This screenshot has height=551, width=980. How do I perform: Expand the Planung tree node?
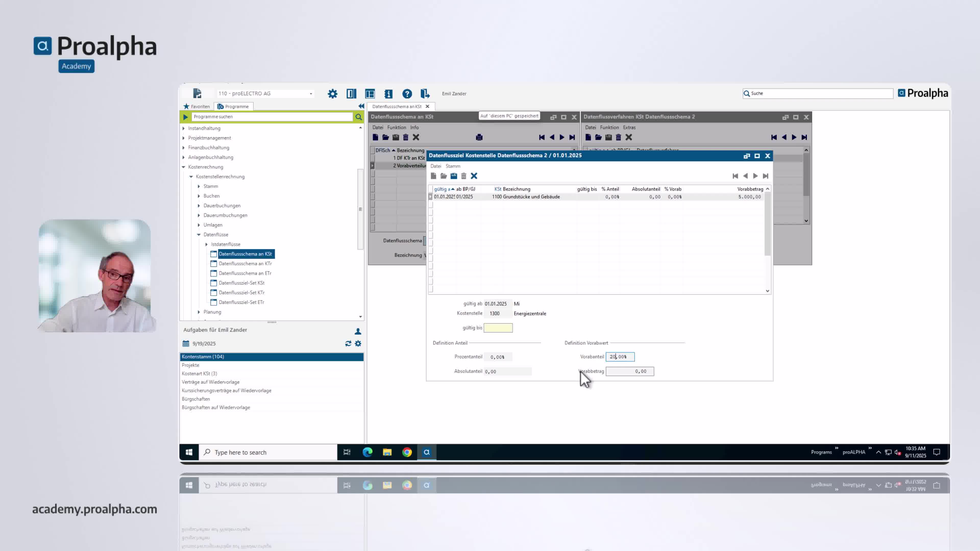click(199, 312)
